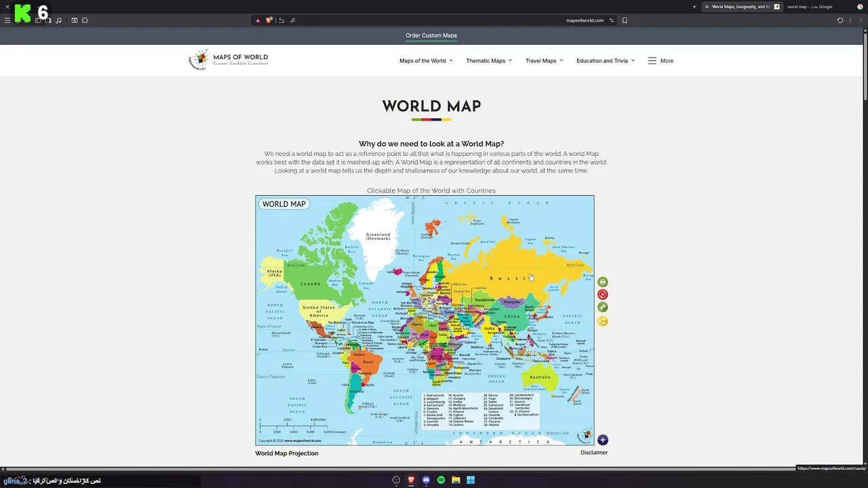Screen dimensions: 868x488
Task: Open the Brave main hamburger menu
Action: click(x=7, y=20)
